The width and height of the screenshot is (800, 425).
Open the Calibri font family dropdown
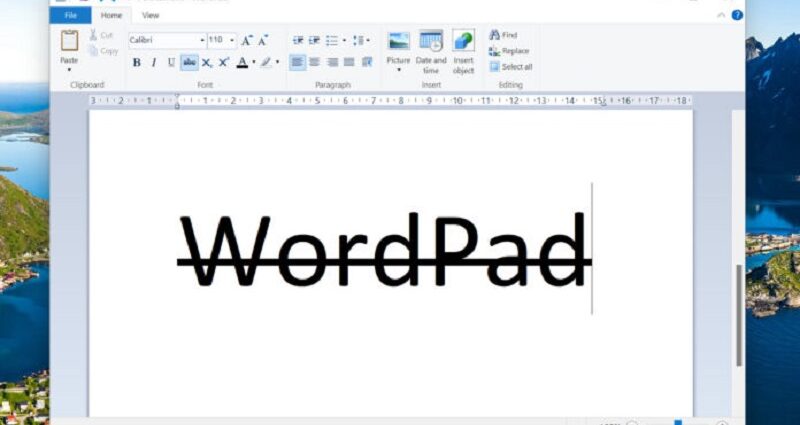(x=203, y=40)
